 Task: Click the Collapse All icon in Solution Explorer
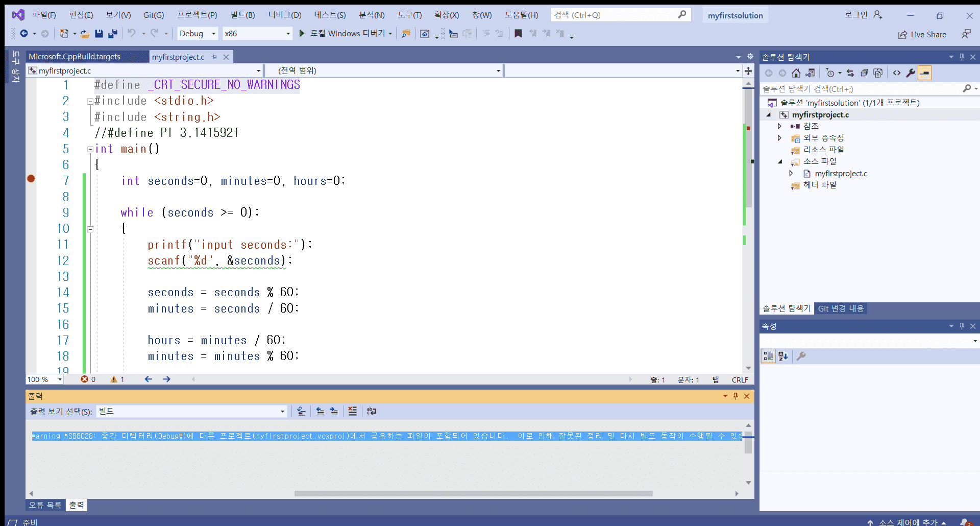864,73
